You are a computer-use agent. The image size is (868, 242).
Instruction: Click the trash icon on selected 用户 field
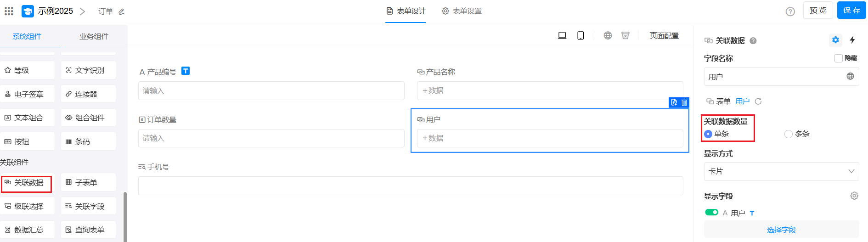(x=684, y=102)
